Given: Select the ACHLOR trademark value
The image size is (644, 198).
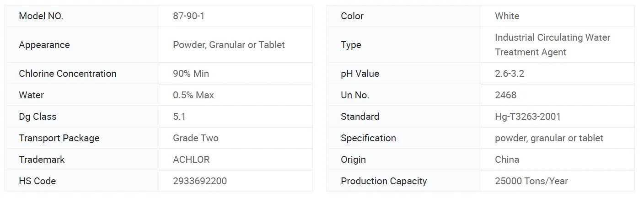Looking at the screenshot, I should (x=191, y=160).
